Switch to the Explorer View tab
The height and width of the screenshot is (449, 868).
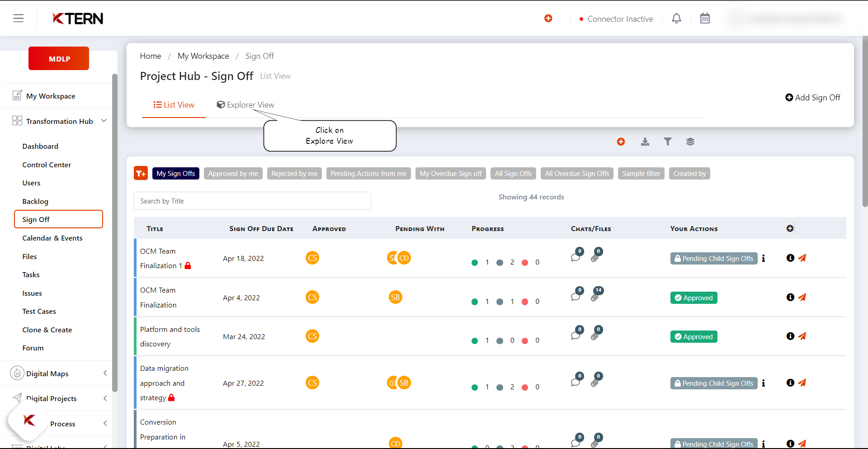[x=245, y=105]
